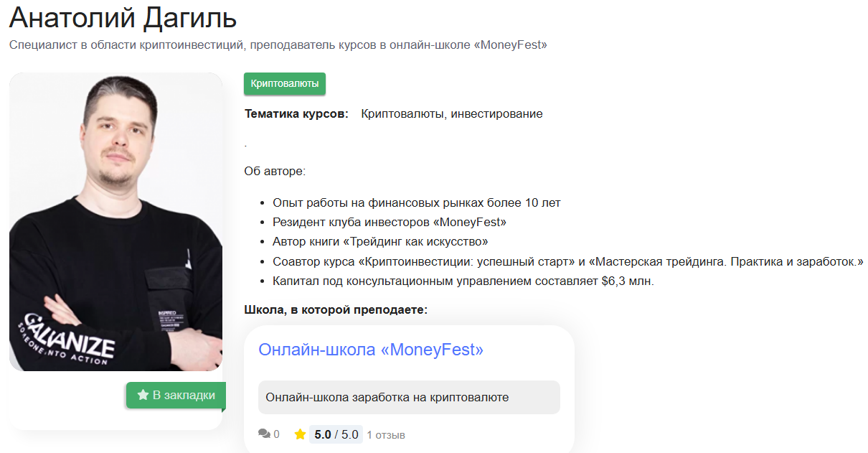This screenshot has height=453, width=868.
Task: Click the label Школа, в которой преподаете
Action: pyautogui.click(x=336, y=309)
